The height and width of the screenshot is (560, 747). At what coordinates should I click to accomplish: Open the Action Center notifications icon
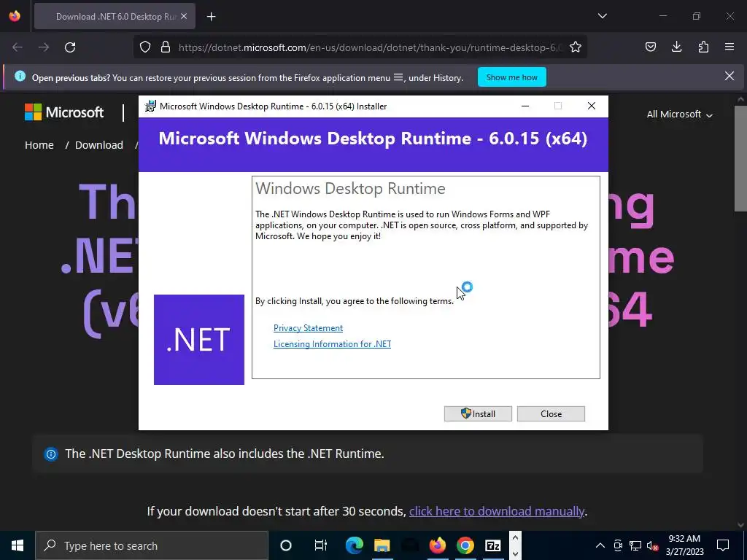[723, 545]
